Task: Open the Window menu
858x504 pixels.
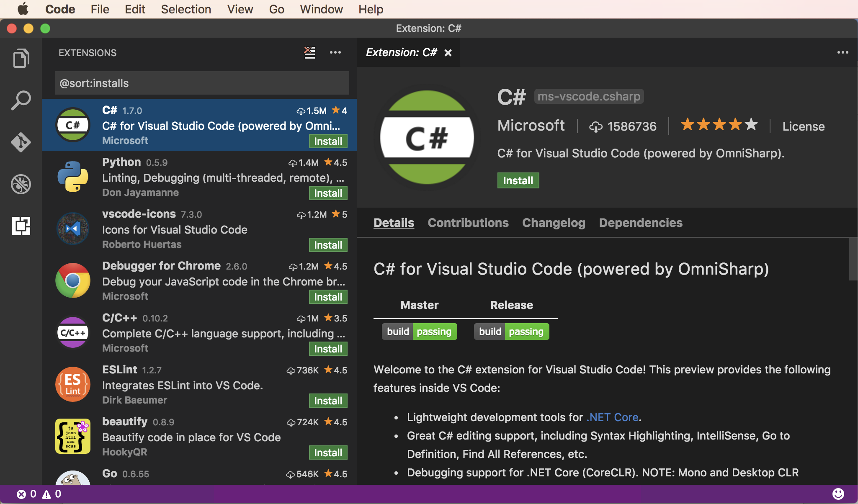Action: click(x=321, y=9)
